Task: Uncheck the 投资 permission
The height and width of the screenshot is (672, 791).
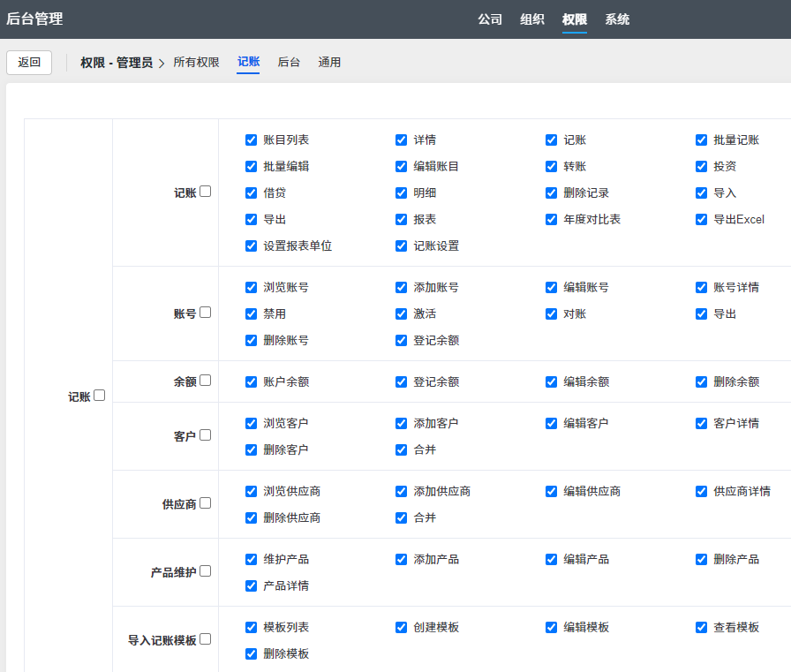Action: (x=701, y=167)
